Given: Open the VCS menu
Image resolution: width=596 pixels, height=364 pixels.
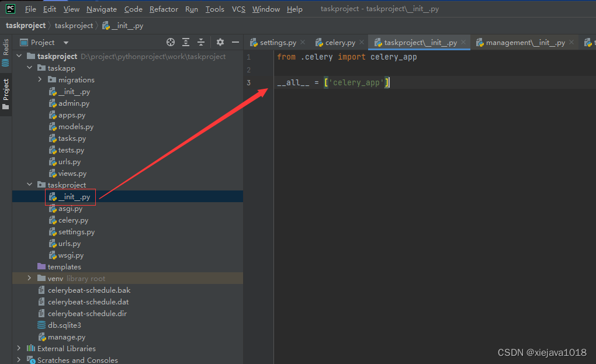Looking at the screenshot, I should (x=238, y=9).
